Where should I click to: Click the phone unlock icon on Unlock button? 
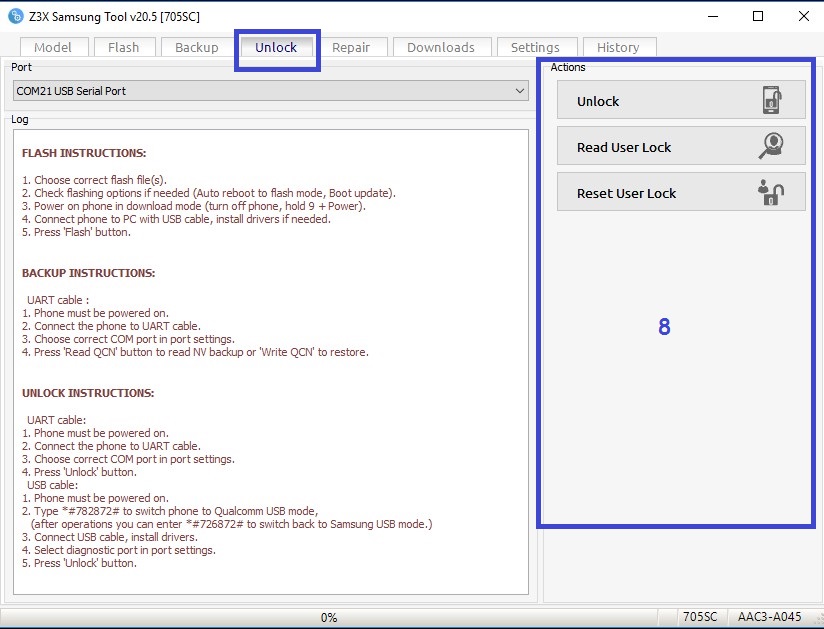tap(771, 100)
